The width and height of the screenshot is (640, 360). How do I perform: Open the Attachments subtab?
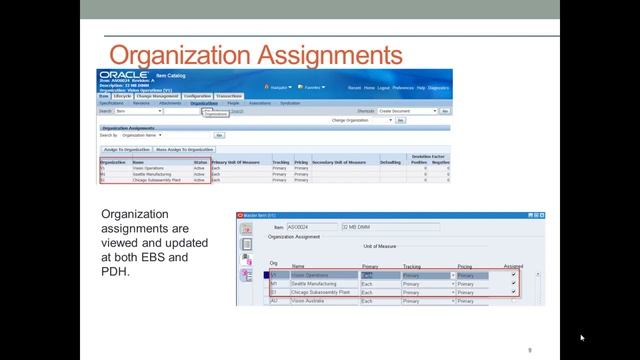[170, 103]
